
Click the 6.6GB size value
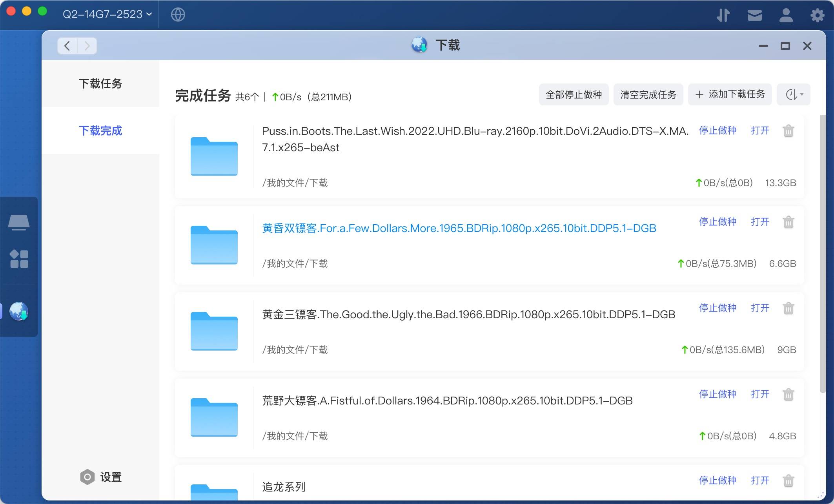(782, 263)
